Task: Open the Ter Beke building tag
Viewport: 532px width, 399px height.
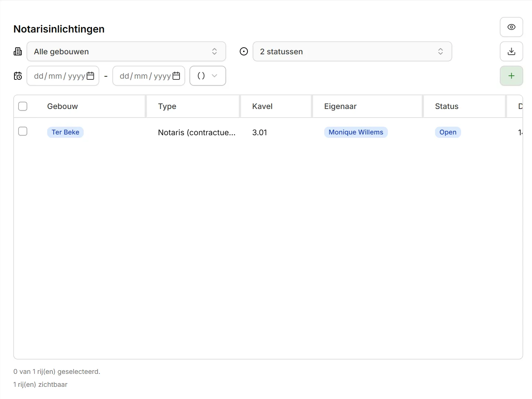Action: click(65, 132)
